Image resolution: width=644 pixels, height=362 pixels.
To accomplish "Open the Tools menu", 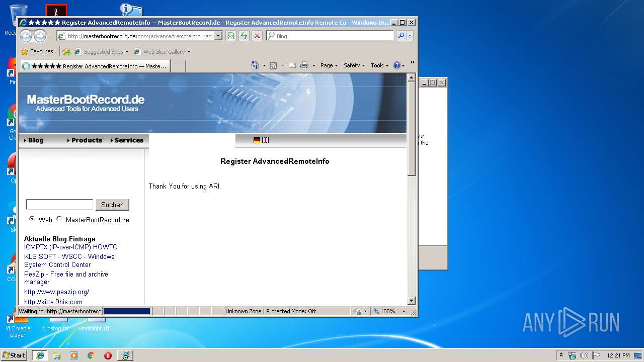I will tap(380, 65).
